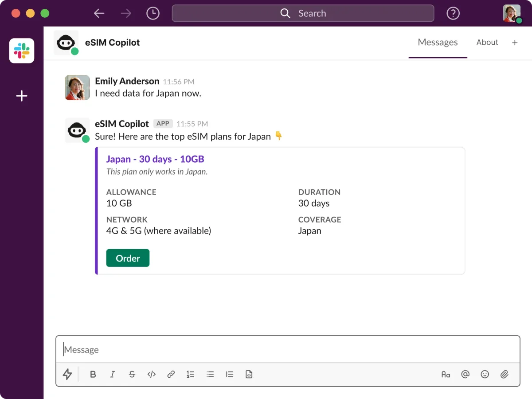Start a bulleted list
Viewport: 532px width, 399px height.
(x=210, y=374)
